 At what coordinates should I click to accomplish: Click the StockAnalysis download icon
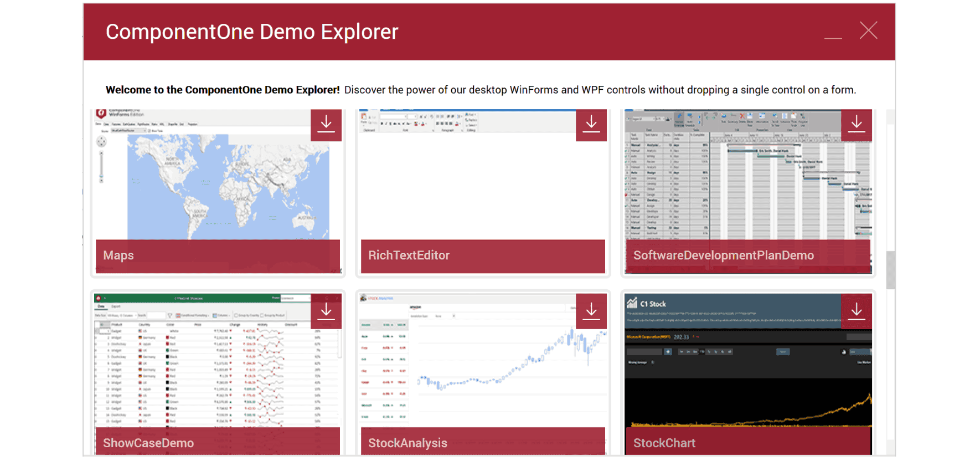pyautogui.click(x=591, y=311)
